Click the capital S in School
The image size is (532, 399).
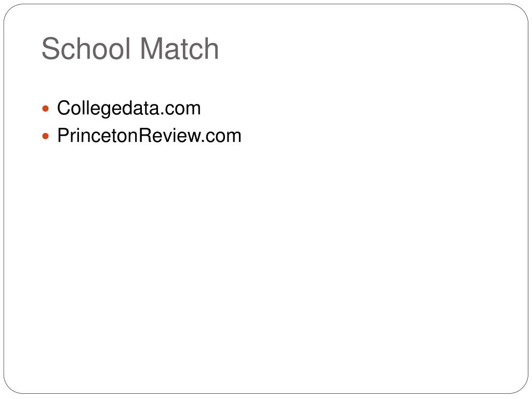50,48
